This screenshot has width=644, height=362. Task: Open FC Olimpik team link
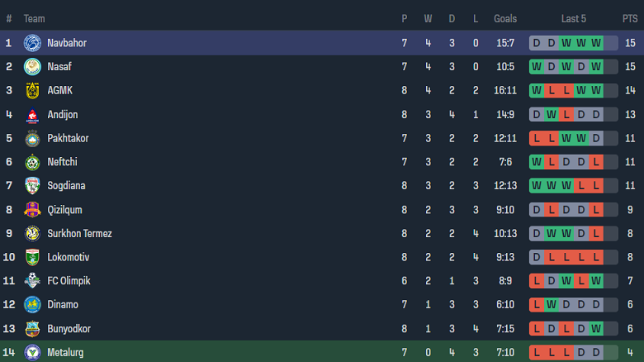coord(69,281)
